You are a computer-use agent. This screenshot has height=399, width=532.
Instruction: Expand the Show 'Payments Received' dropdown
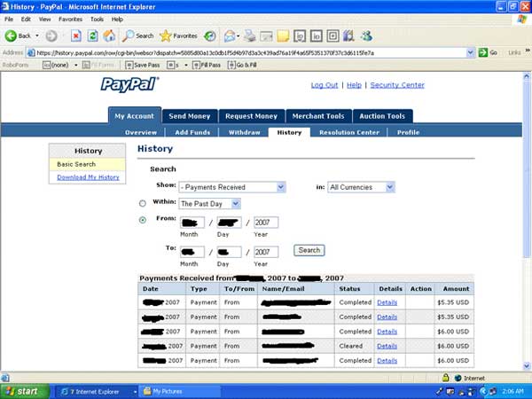click(232, 187)
